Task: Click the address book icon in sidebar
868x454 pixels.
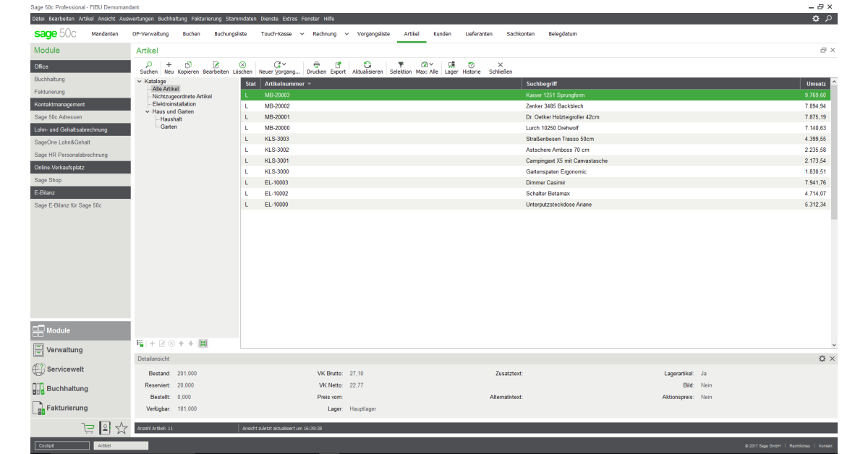Action: pos(105,427)
